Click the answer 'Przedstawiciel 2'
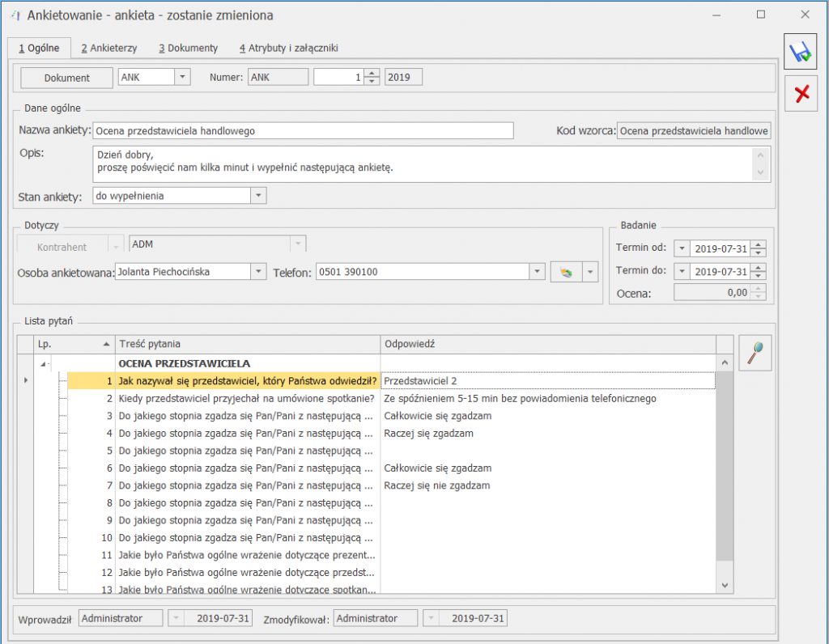 tap(548, 381)
